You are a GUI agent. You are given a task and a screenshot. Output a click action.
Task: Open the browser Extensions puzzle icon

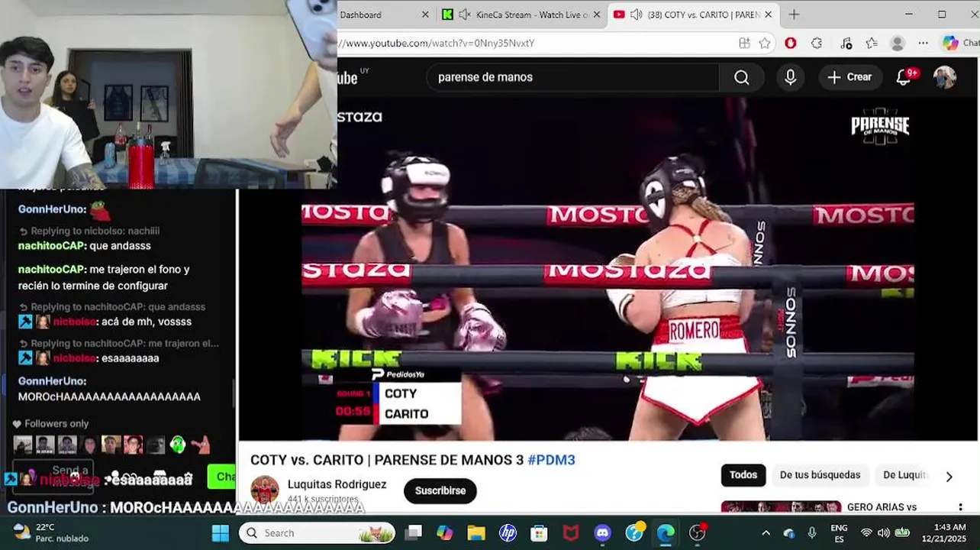(817, 43)
